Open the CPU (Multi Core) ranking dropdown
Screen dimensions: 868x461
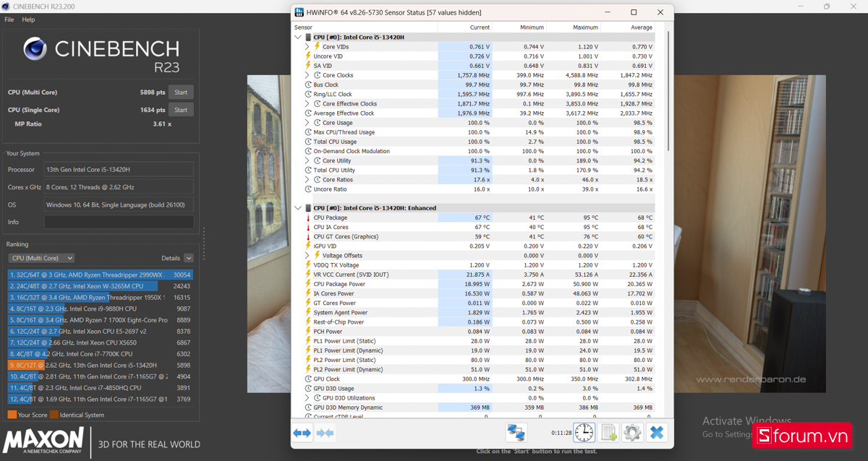click(41, 258)
